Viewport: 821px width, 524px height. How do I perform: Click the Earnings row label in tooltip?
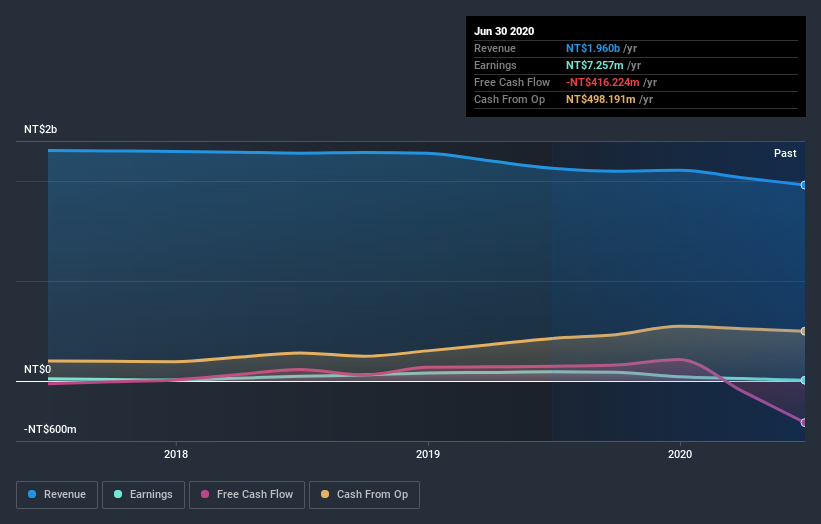coord(495,65)
